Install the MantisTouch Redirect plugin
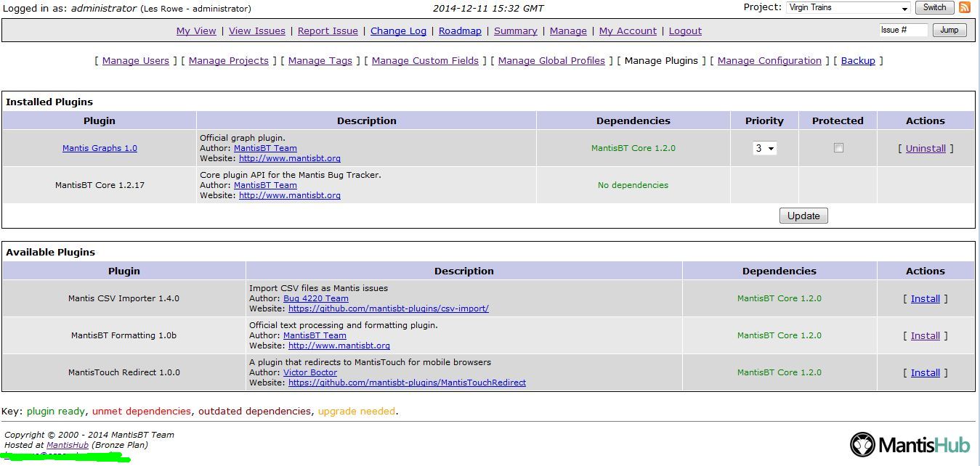Image resolution: width=980 pixels, height=466 pixels. point(925,373)
